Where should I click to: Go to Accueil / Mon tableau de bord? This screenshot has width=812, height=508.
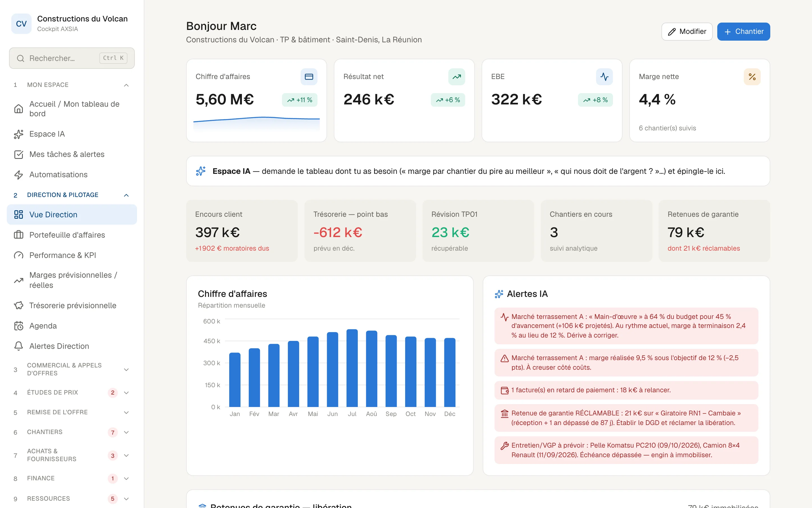click(x=72, y=109)
